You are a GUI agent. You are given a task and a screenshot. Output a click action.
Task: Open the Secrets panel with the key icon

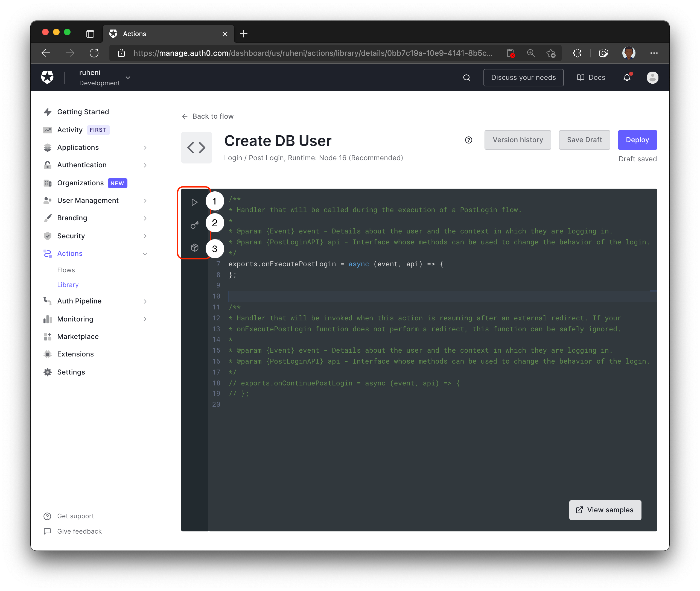coord(194,225)
